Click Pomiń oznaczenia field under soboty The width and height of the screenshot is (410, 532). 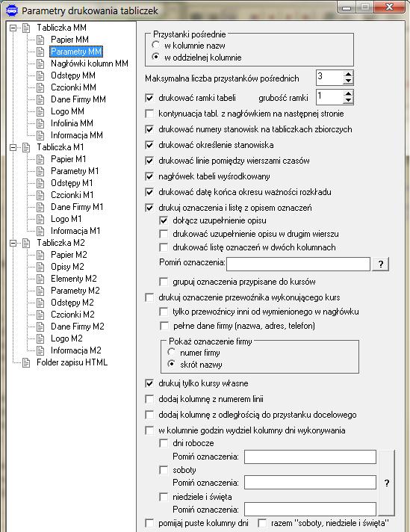(310, 483)
